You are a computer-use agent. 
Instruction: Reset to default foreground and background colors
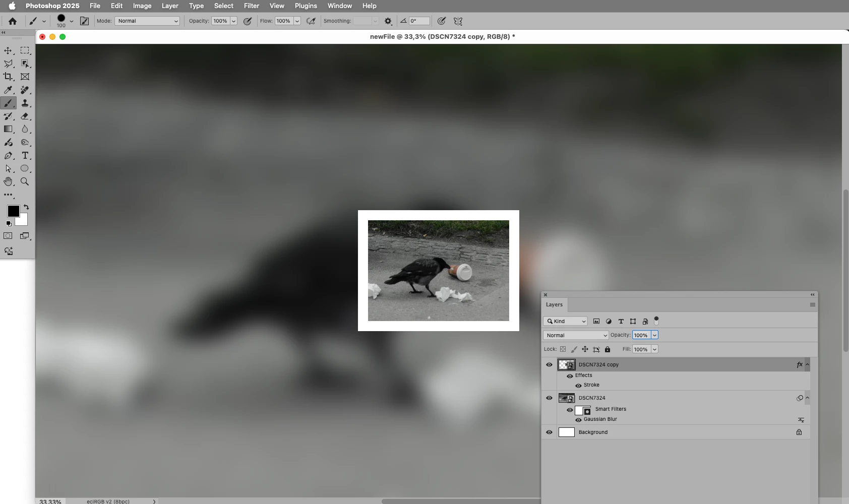(9, 224)
